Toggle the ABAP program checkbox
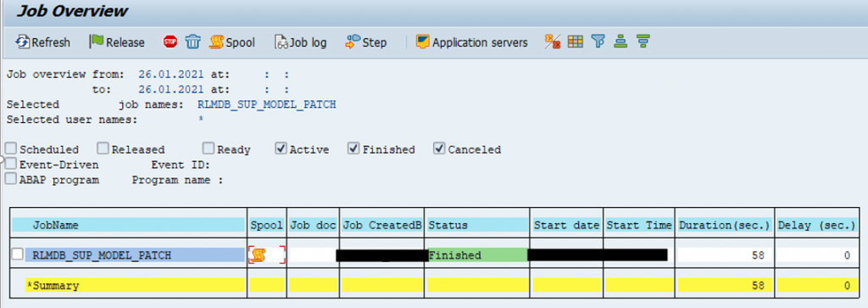The image size is (868, 308). coord(10,178)
